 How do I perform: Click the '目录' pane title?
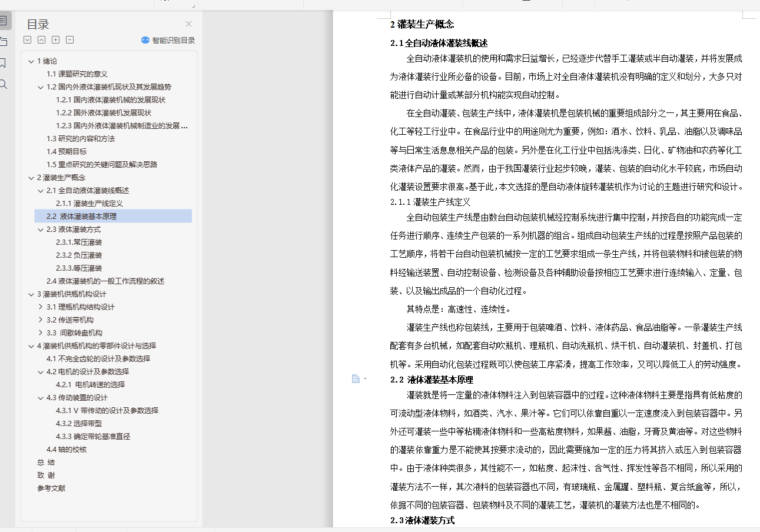(38, 24)
